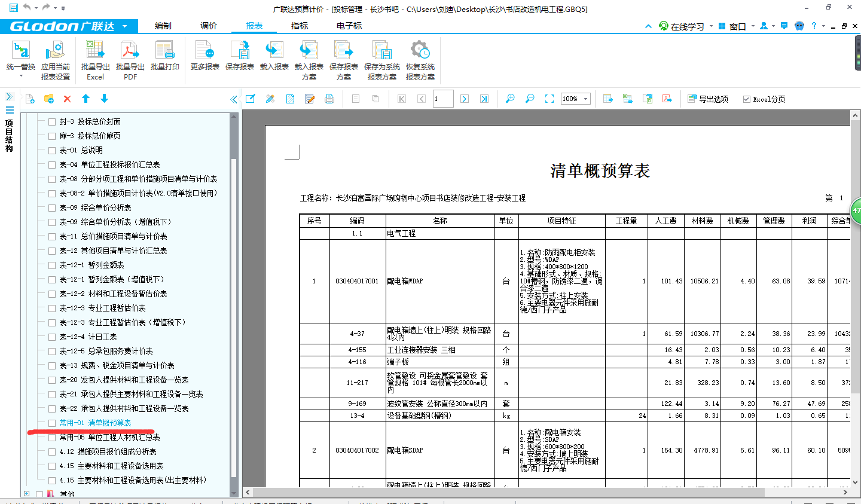Click the red delete X icon

[67, 99]
